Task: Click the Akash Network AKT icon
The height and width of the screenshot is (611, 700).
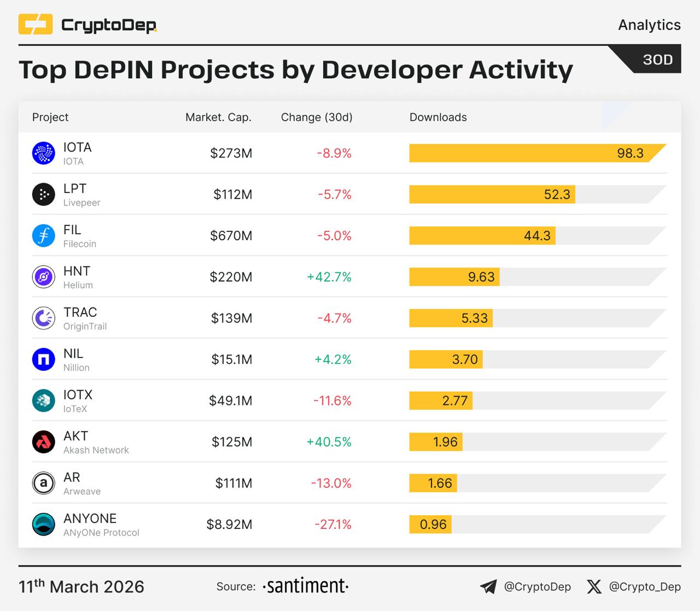Action: [x=44, y=442]
